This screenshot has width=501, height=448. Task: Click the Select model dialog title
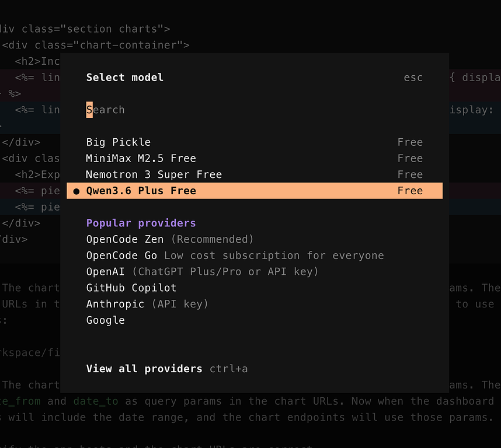click(x=125, y=78)
